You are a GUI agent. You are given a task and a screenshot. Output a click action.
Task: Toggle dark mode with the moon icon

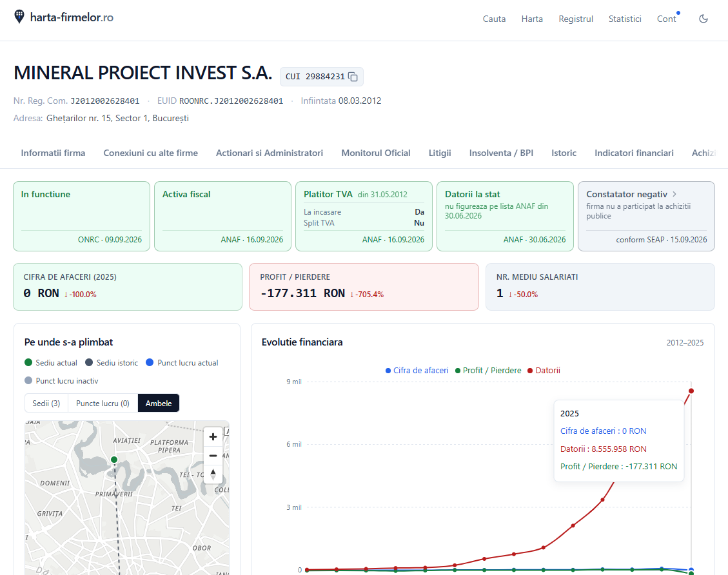point(703,19)
